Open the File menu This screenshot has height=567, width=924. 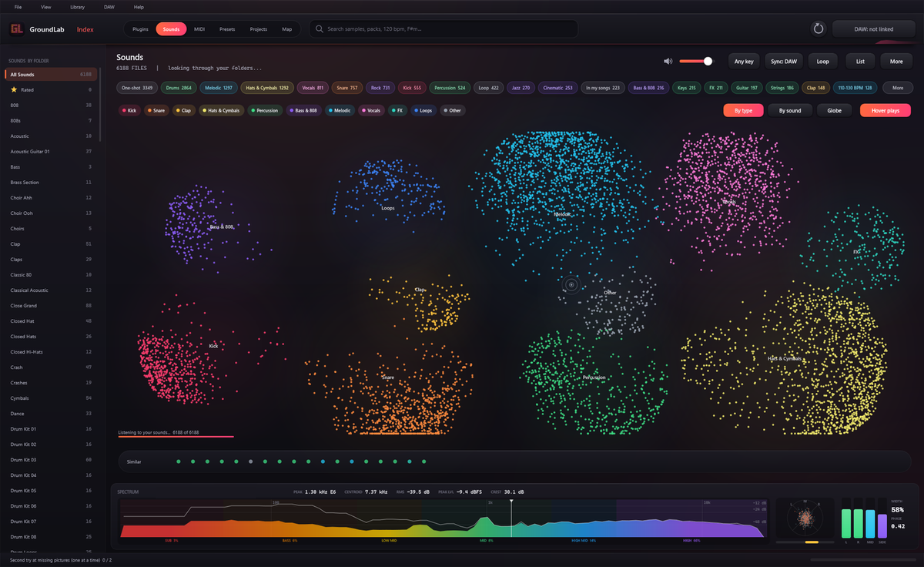[18, 6]
